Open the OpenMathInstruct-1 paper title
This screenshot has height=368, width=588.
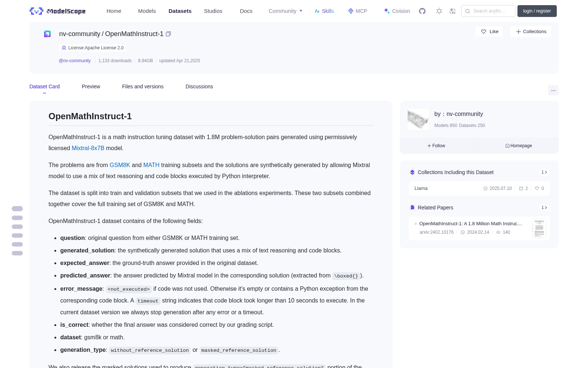(471, 224)
